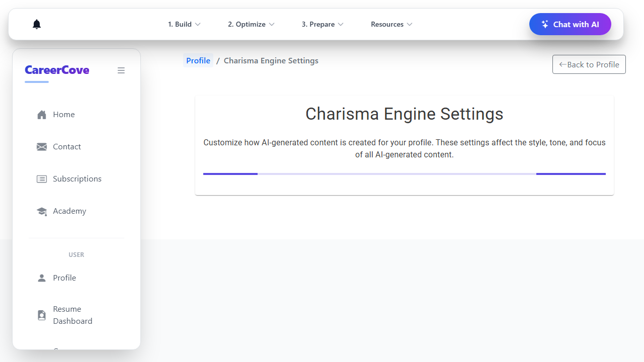Open Resume Dashboard in the sidebar
644x362 pixels.
(x=76, y=315)
